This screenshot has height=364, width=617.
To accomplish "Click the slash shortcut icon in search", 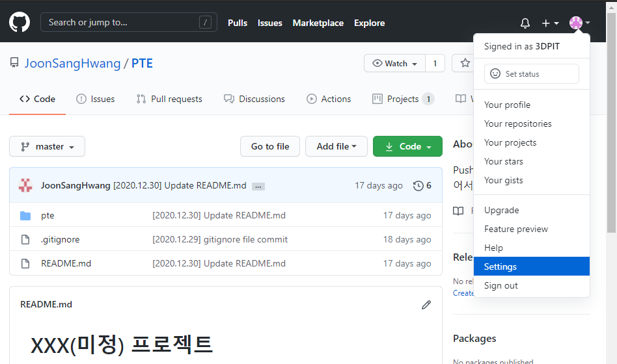I will (205, 22).
